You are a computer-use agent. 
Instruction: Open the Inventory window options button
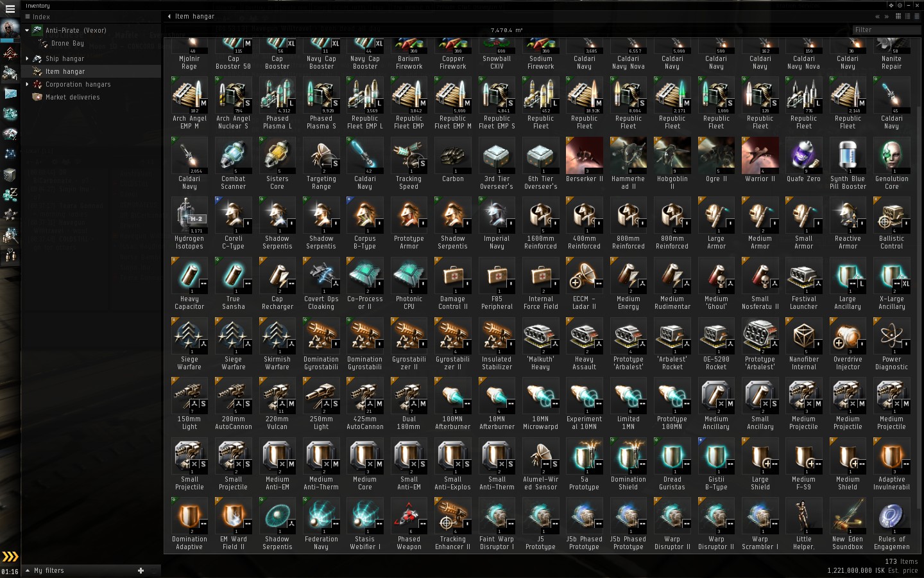click(x=900, y=5)
